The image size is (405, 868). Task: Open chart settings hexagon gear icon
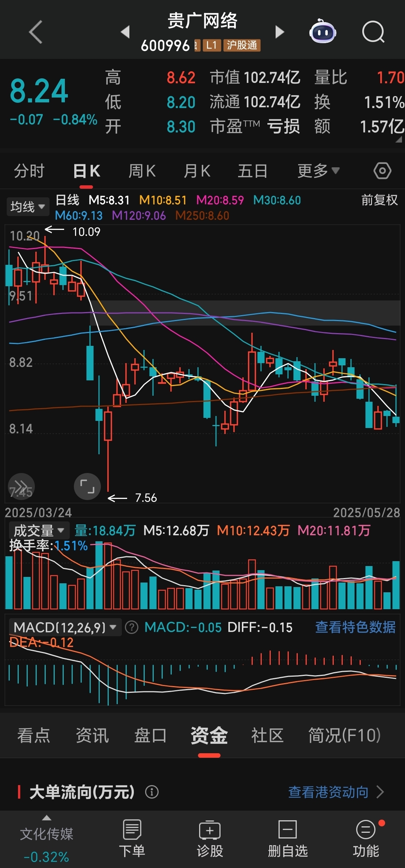point(382,171)
